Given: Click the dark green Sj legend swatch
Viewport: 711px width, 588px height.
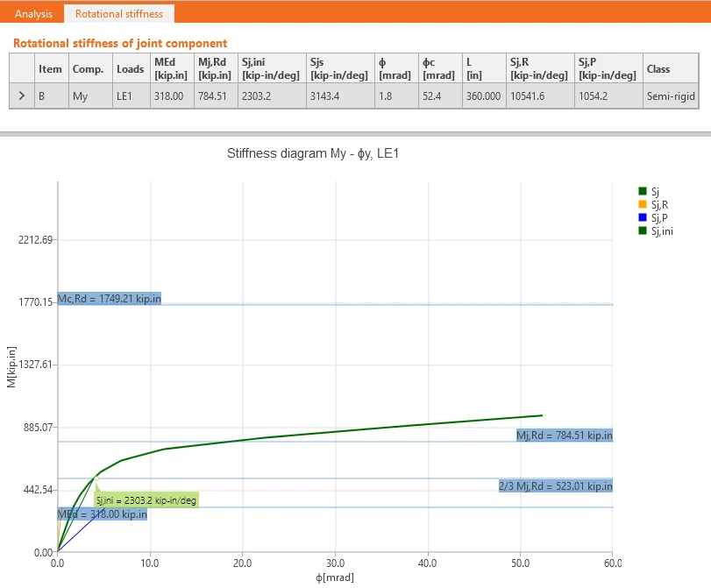Looking at the screenshot, I should click(x=642, y=191).
